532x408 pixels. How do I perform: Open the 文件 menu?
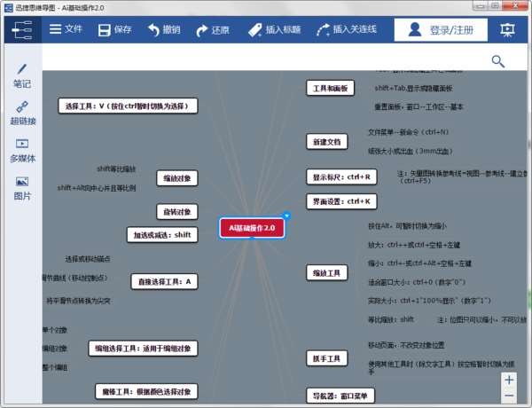[x=66, y=29]
